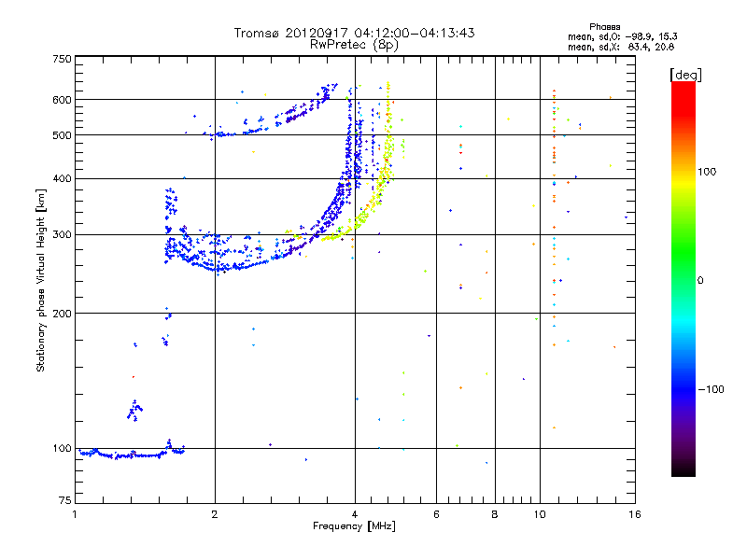Click the x-axis tick label '6'

[436, 514]
